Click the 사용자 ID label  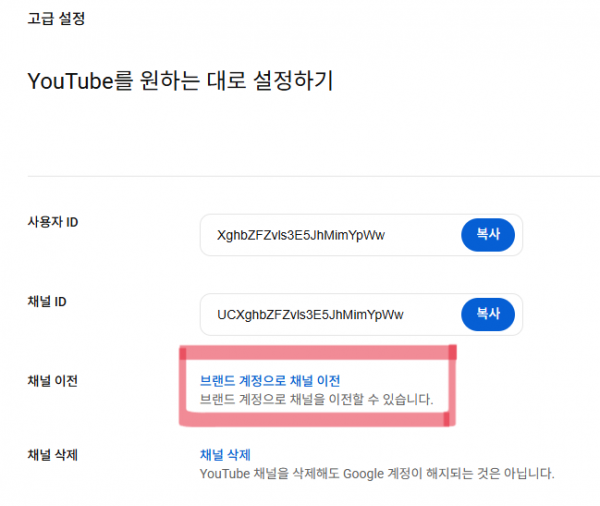53,222
